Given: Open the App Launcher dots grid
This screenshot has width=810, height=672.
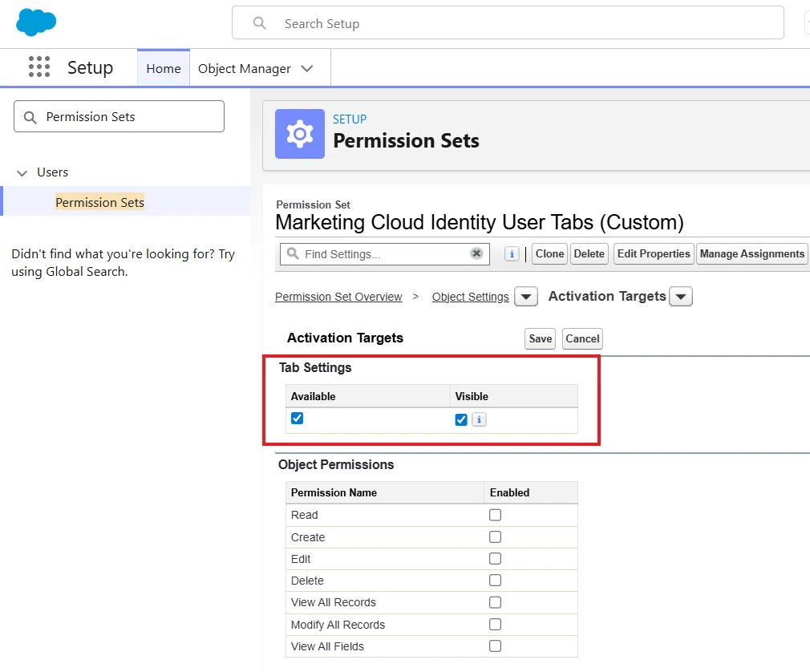Looking at the screenshot, I should pyautogui.click(x=39, y=67).
